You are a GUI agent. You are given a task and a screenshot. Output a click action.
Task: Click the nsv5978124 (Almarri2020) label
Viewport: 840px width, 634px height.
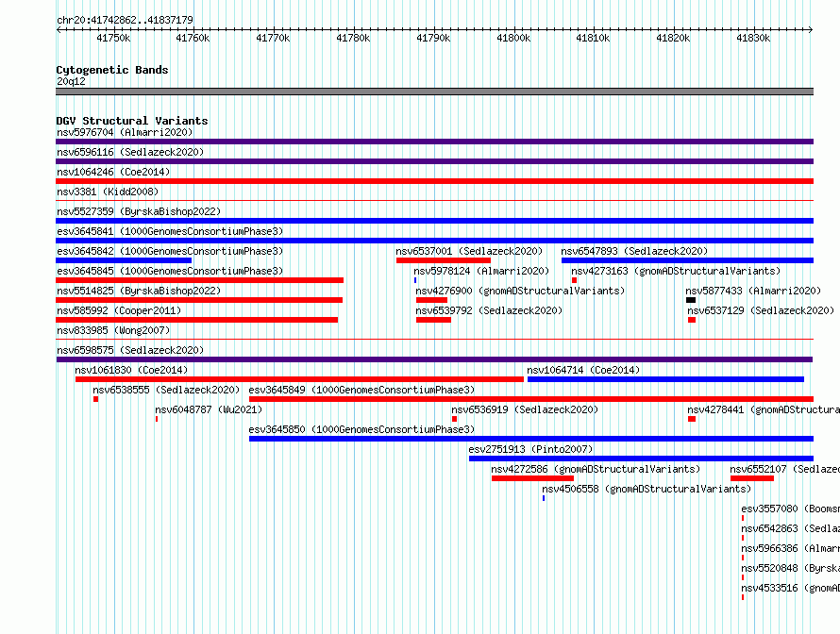(x=481, y=271)
